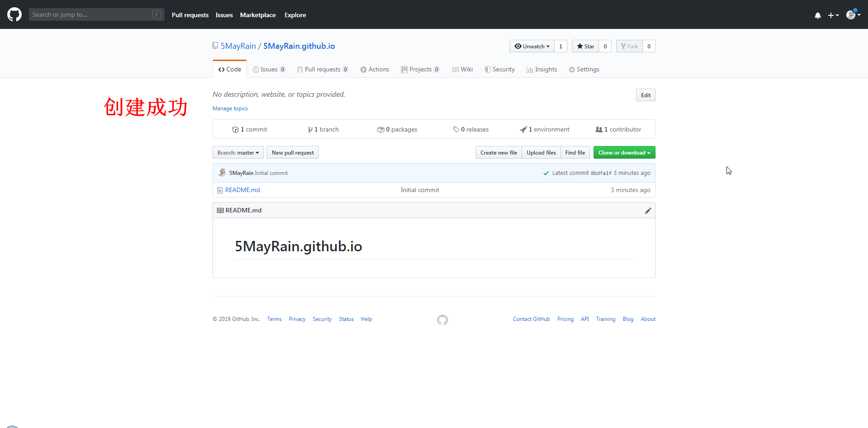
Task: Open the notifications bell
Action: click(x=817, y=15)
